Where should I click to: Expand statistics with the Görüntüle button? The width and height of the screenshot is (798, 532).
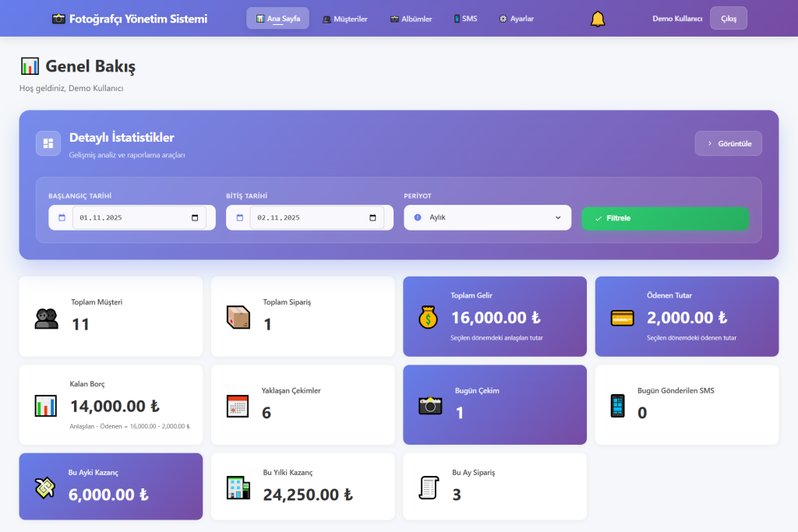tap(728, 143)
